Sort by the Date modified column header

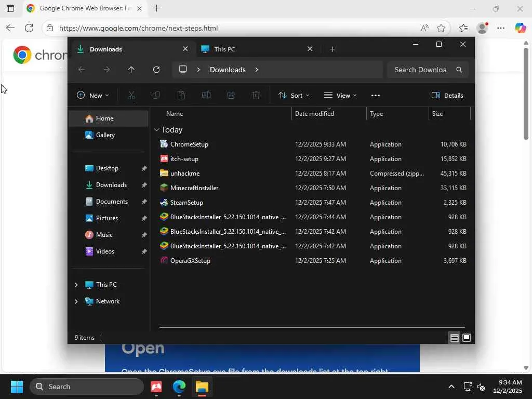[329, 114]
